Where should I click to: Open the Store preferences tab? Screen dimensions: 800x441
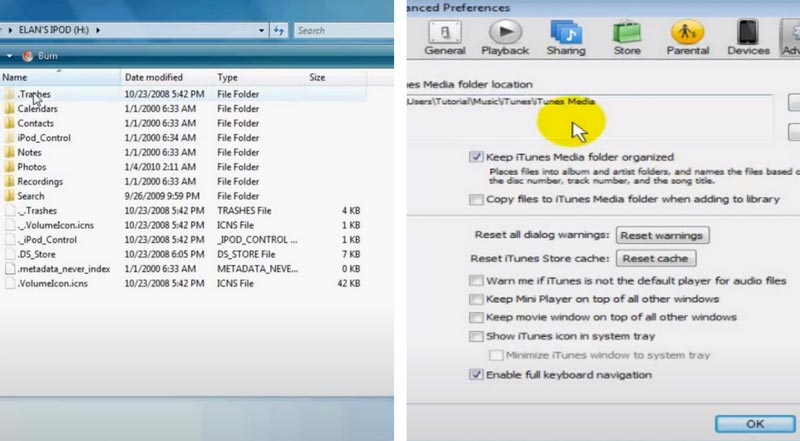point(627,38)
